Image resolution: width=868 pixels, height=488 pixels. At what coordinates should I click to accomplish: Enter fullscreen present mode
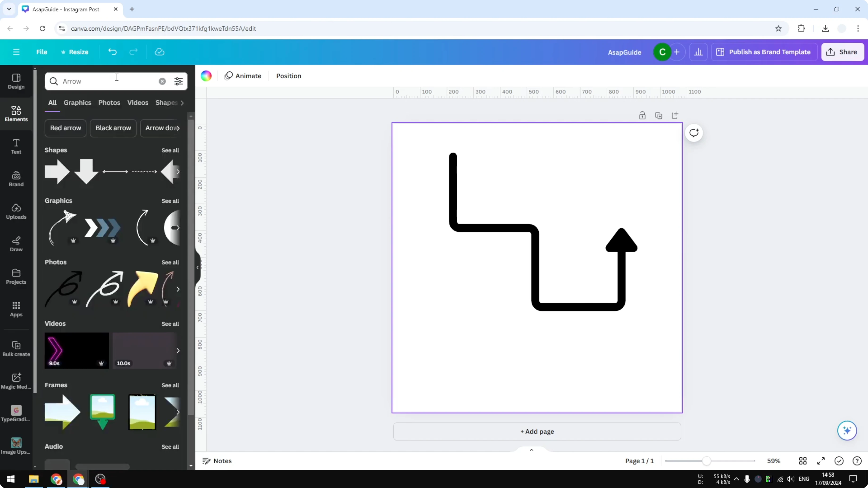[821, 461]
